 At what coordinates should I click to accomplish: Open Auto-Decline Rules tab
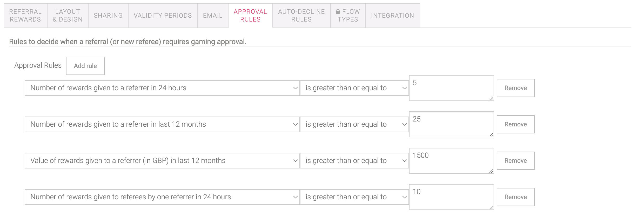click(301, 16)
